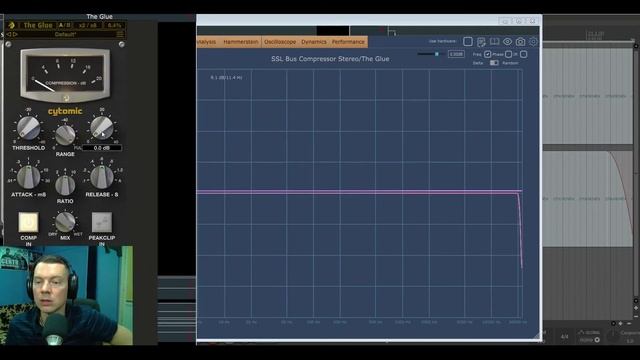640x360 pixels.
Task: Take a snapshot with the camera icon
Action: point(520,42)
